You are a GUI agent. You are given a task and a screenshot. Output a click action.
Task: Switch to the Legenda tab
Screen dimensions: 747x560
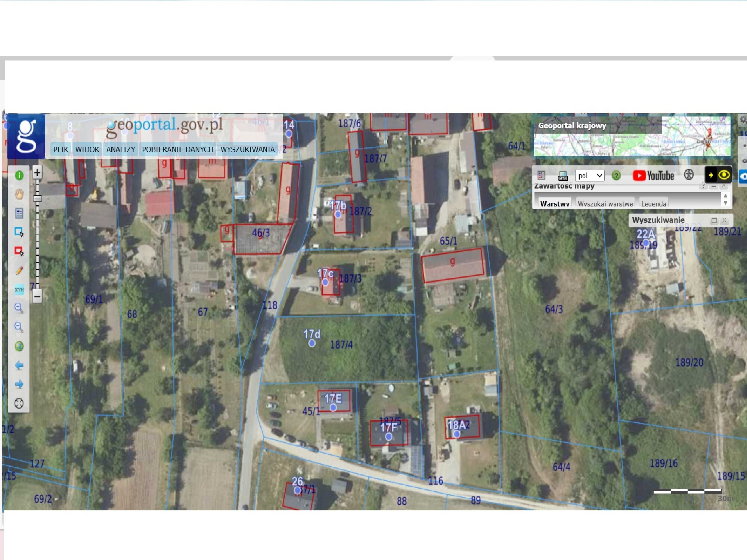click(x=653, y=203)
